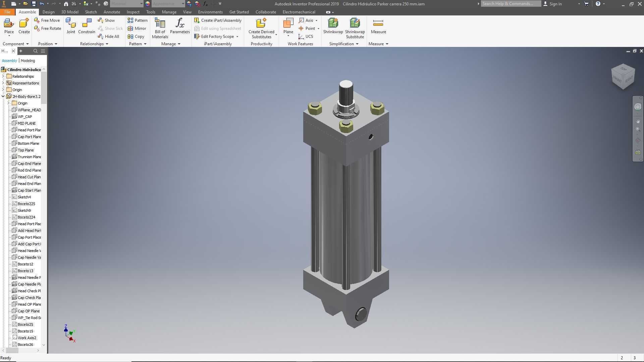
Task: Open the steering wheel in navigation bar
Action: (638, 107)
